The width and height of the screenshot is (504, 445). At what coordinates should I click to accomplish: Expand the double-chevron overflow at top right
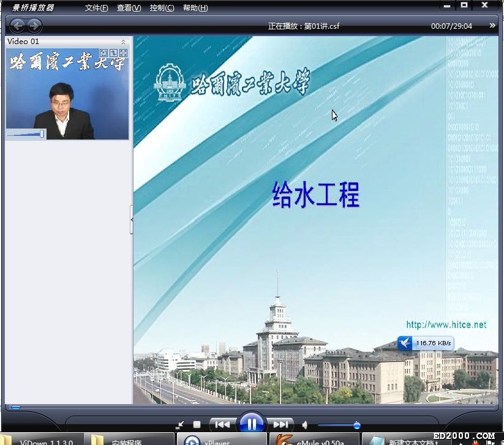pos(492,25)
